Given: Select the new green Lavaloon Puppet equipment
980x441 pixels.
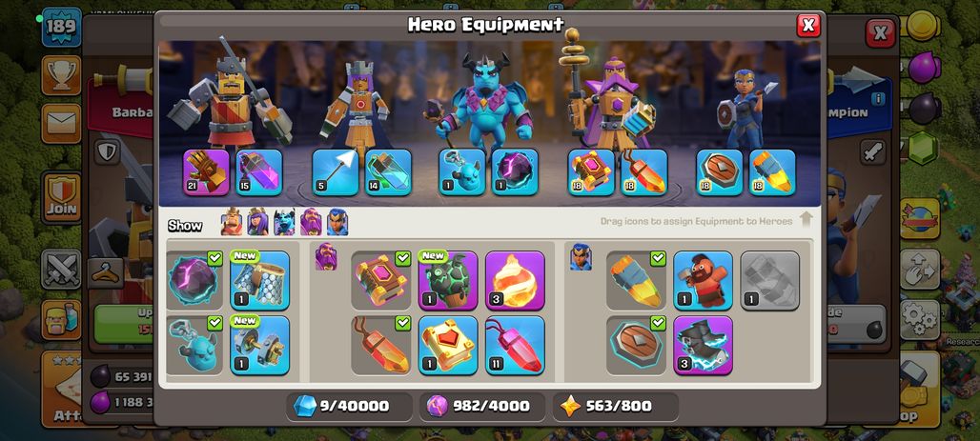Looking at the screenshot, I should pos(447,280).
